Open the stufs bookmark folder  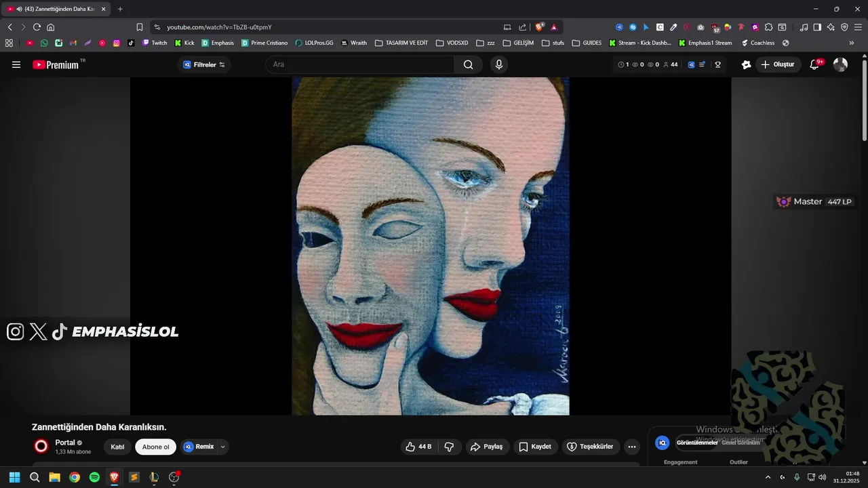pos(553,43)
